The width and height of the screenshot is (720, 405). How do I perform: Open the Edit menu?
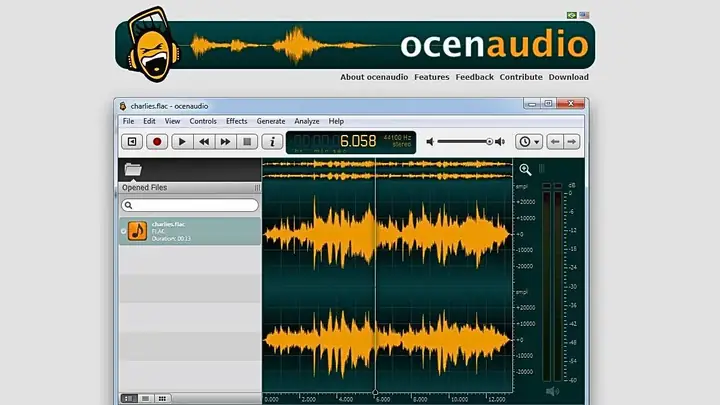149,121
